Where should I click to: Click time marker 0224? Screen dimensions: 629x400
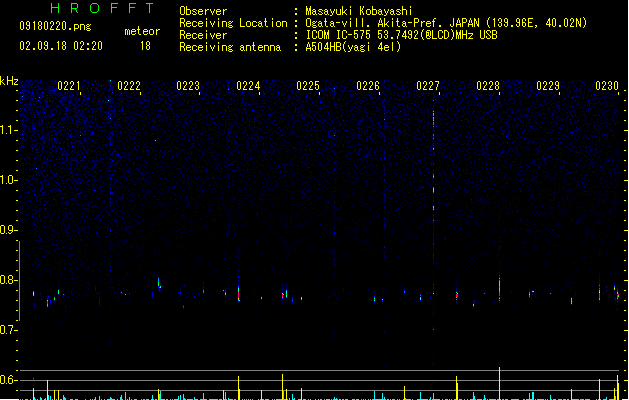[x=248, y=86]
